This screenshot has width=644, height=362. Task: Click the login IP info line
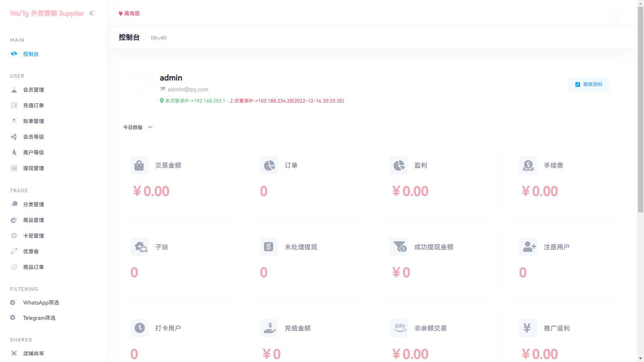click(252, 101)
